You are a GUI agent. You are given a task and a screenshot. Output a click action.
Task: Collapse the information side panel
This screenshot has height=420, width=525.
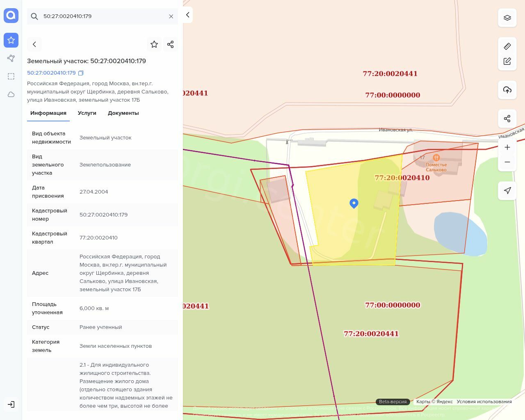[187, 15]
